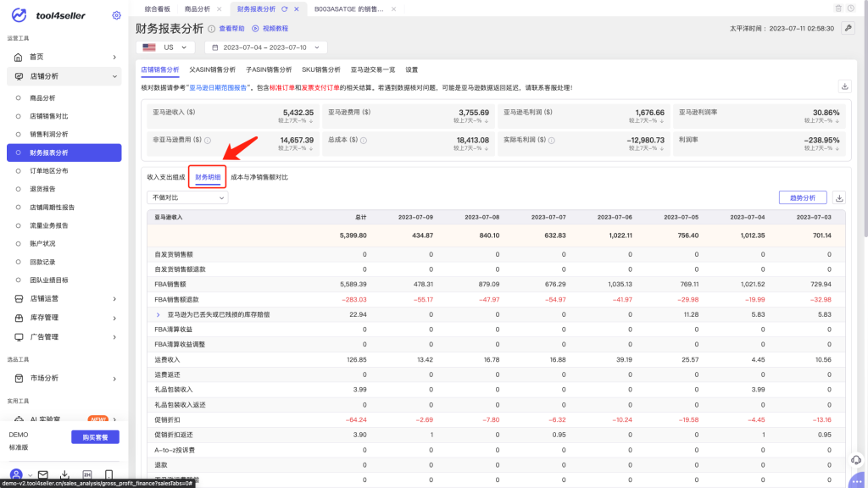Expand the 市场分析 sidebar menu

[114, 379]
